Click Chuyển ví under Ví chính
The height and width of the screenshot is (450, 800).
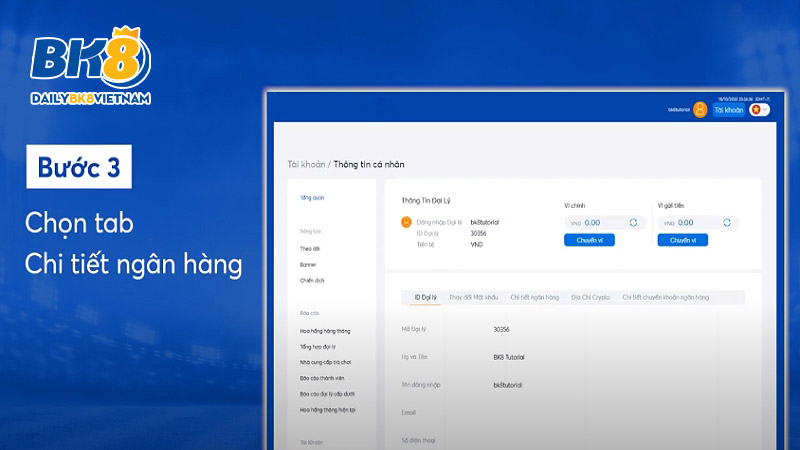(589, 240)
